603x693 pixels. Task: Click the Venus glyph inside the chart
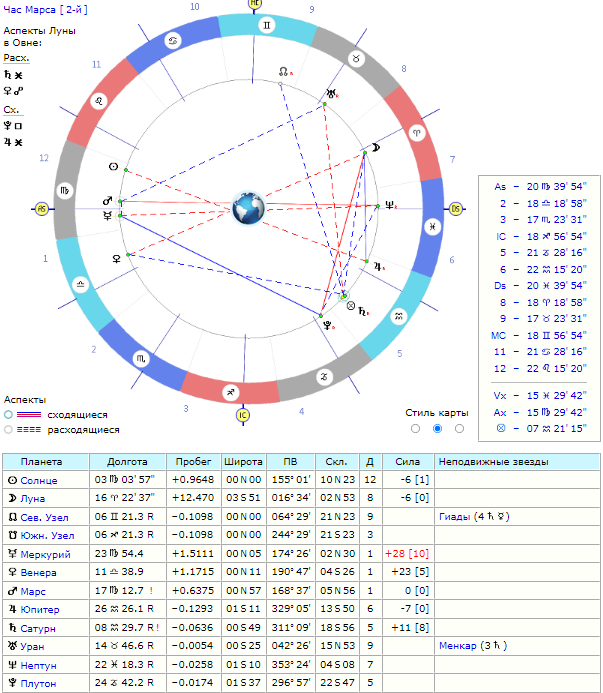[x=117, y=259]
